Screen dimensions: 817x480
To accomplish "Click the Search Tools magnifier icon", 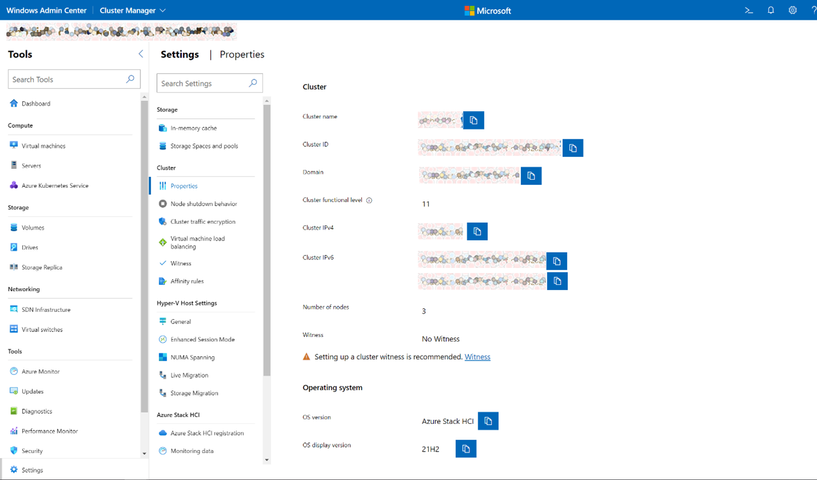I will tap(130, 79).
